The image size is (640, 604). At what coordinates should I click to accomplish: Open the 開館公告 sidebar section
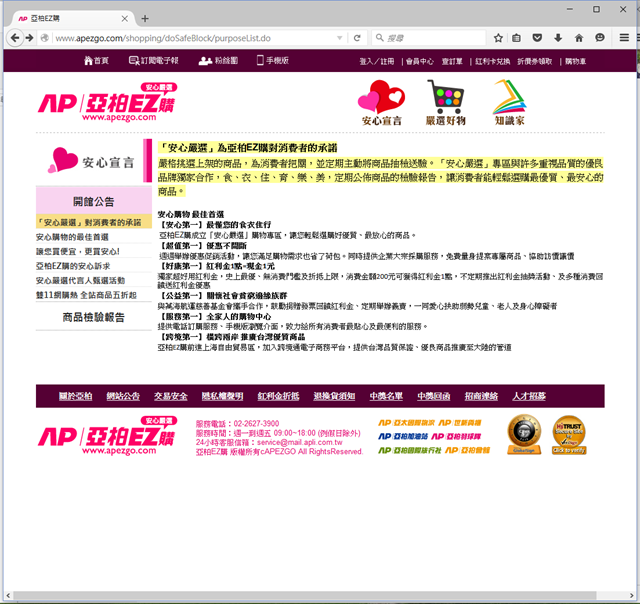(94, 201)
